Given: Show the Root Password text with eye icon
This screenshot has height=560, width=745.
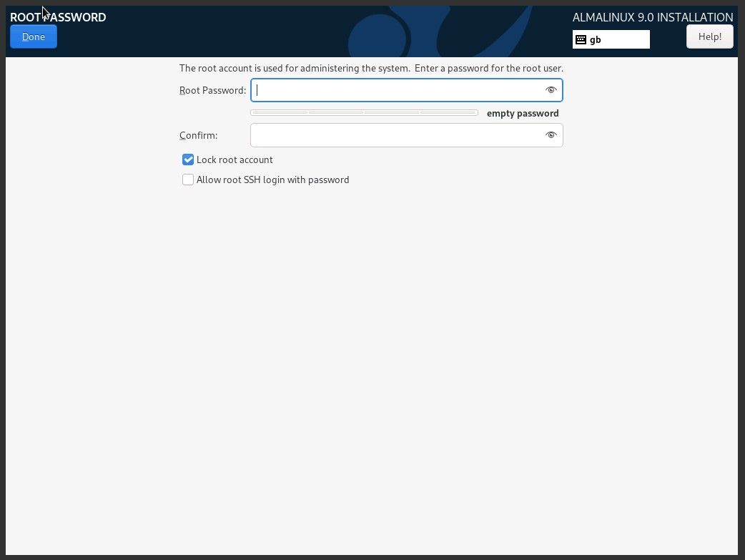Looking at the screenshot, I should pos(551,90).
